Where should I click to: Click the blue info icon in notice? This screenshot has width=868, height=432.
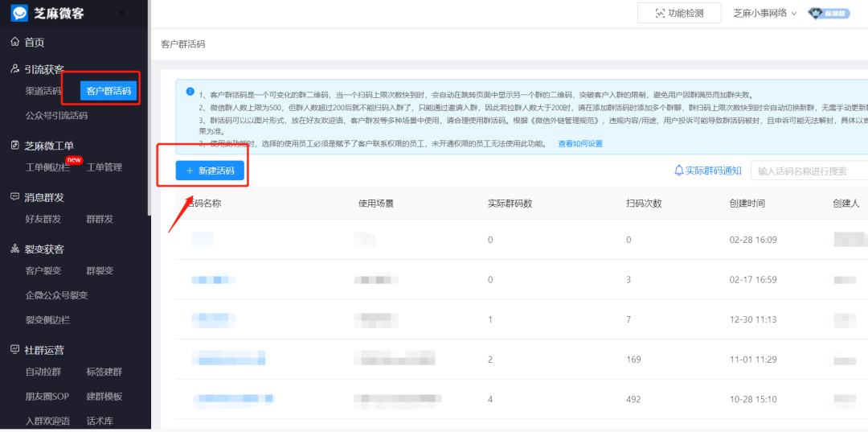point(190,91)
